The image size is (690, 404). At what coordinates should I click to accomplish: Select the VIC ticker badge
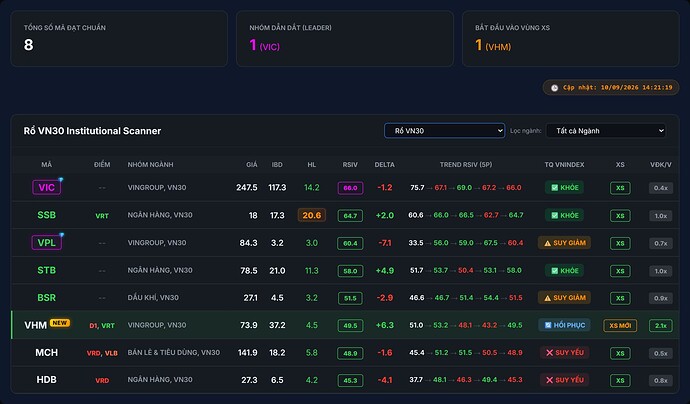coord(47,187)
